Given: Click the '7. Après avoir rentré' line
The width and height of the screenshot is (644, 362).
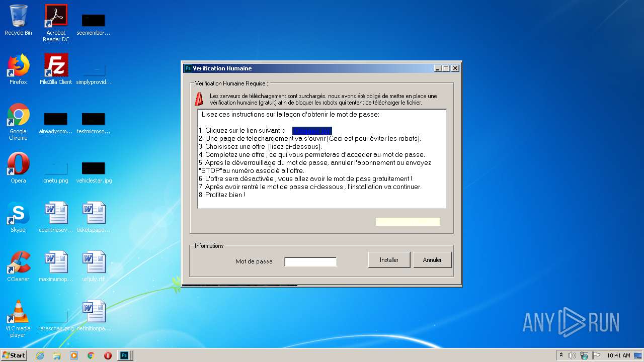Looking at the screenshot, I should (310, 187).
